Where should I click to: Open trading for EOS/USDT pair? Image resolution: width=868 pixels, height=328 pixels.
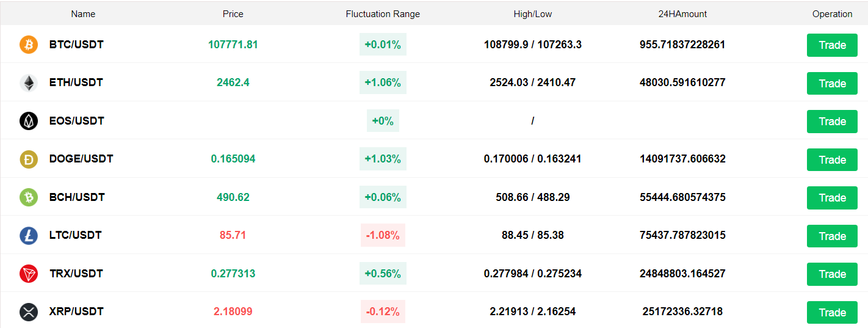(831, 122)
